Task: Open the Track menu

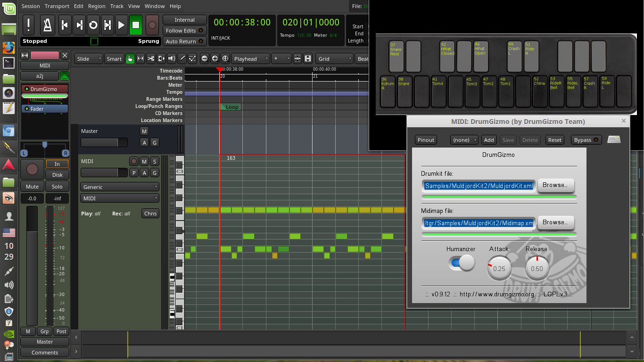Action: [x=117, y=6]
